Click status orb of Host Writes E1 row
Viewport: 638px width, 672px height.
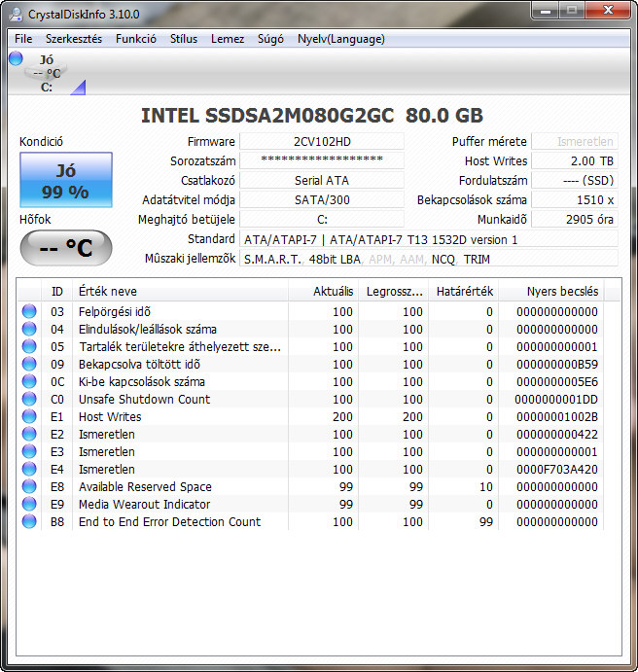tap(29, 416)
